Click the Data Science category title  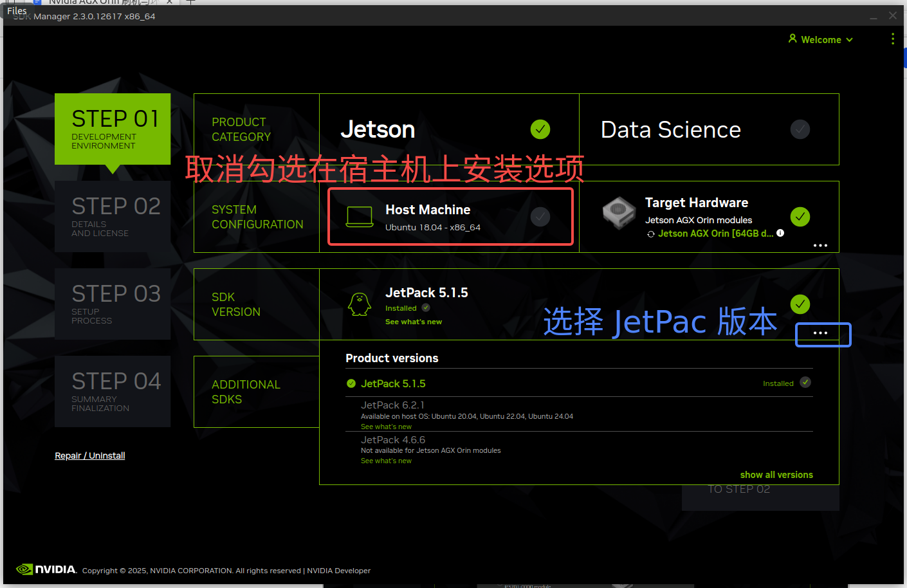671,130
